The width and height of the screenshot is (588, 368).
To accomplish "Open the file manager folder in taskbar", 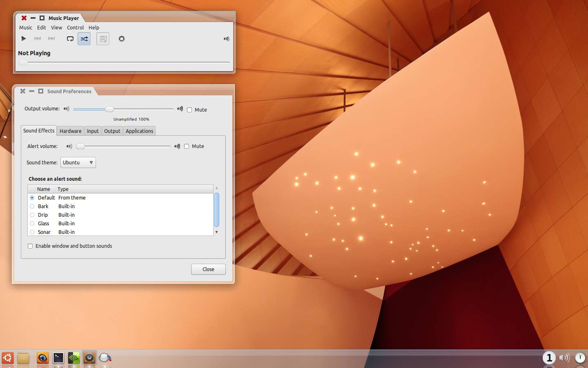I will 23,358.
